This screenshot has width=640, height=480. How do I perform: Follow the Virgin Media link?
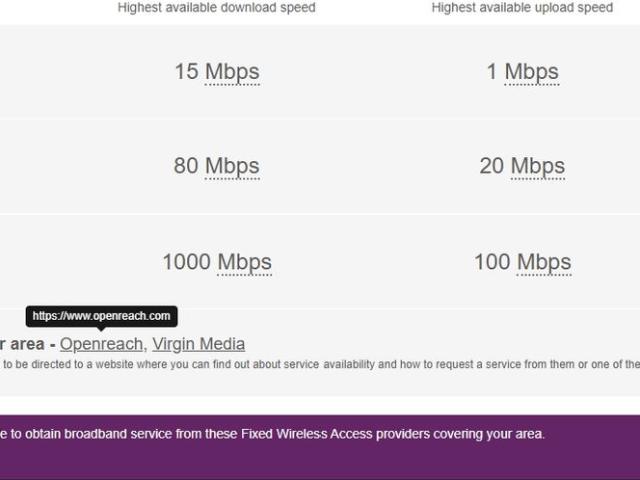(198, 344)
